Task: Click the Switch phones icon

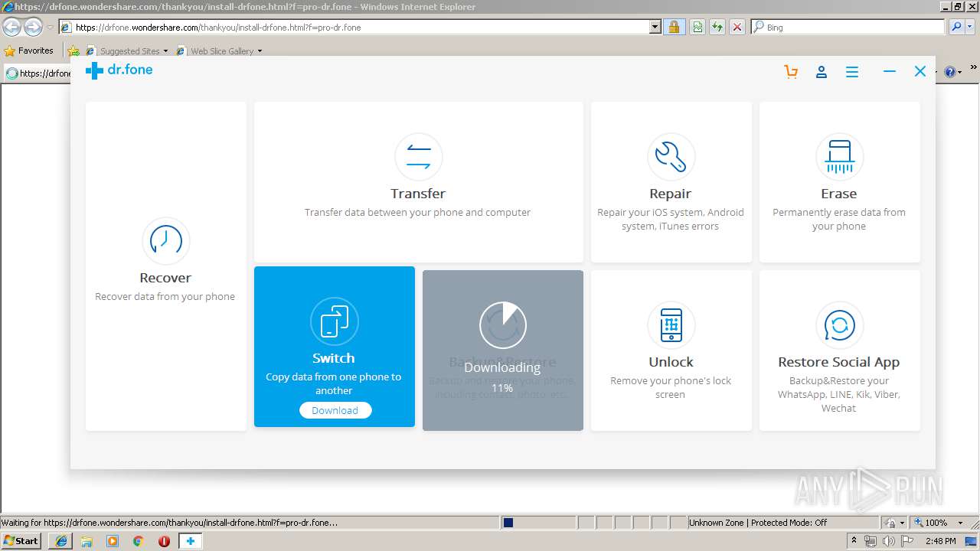Action: coord(334,321)
